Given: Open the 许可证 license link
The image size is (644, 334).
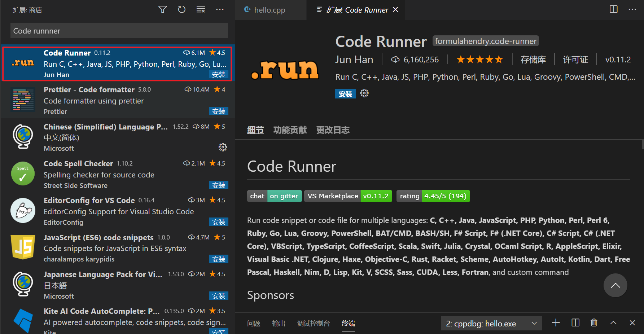Looking at the screenshot, I should (x=575, y=60).
